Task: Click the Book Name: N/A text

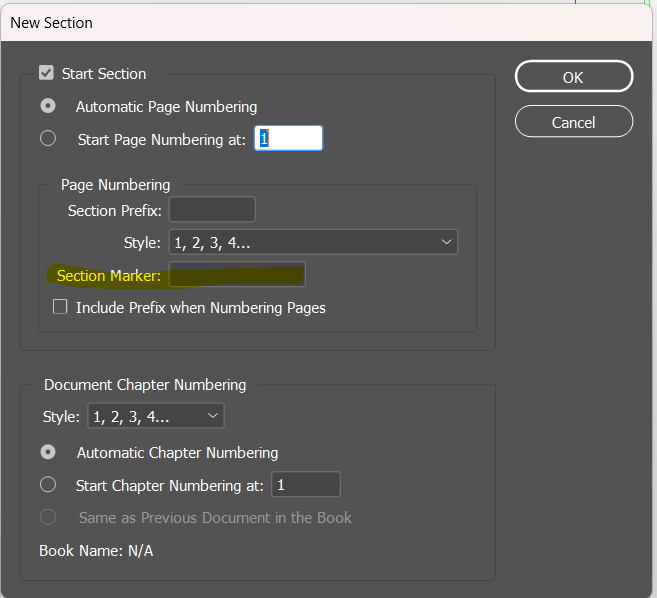Action: point(96,551)
